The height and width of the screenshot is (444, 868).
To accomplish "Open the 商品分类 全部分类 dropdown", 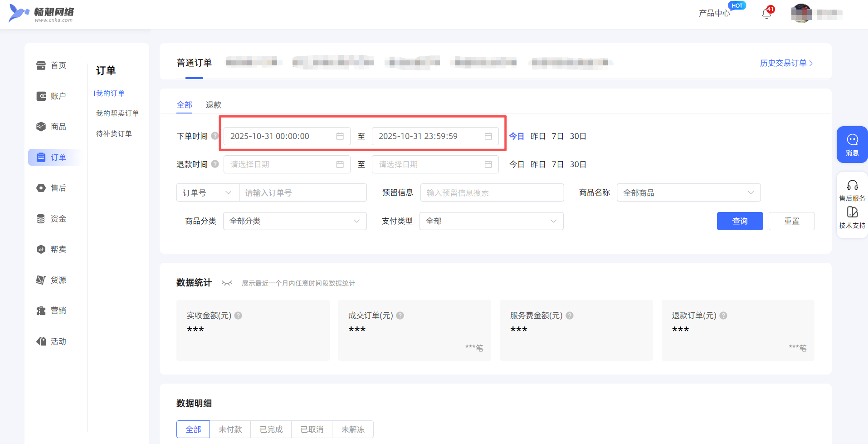I will coord(294,221).
